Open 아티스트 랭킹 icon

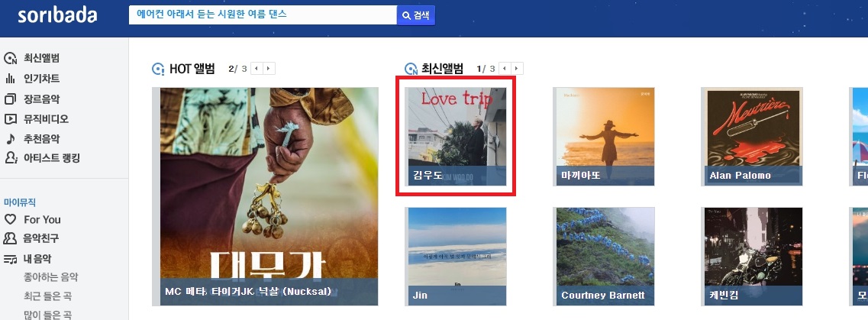11,158
